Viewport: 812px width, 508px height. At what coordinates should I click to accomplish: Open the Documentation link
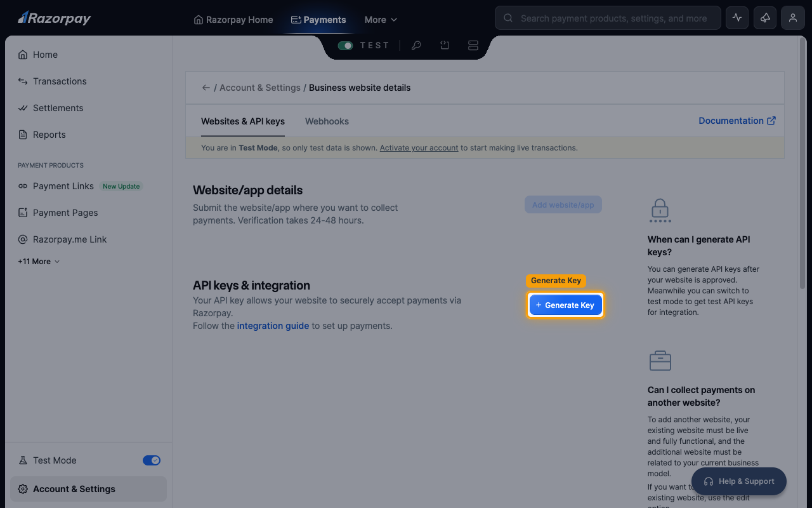737,121
